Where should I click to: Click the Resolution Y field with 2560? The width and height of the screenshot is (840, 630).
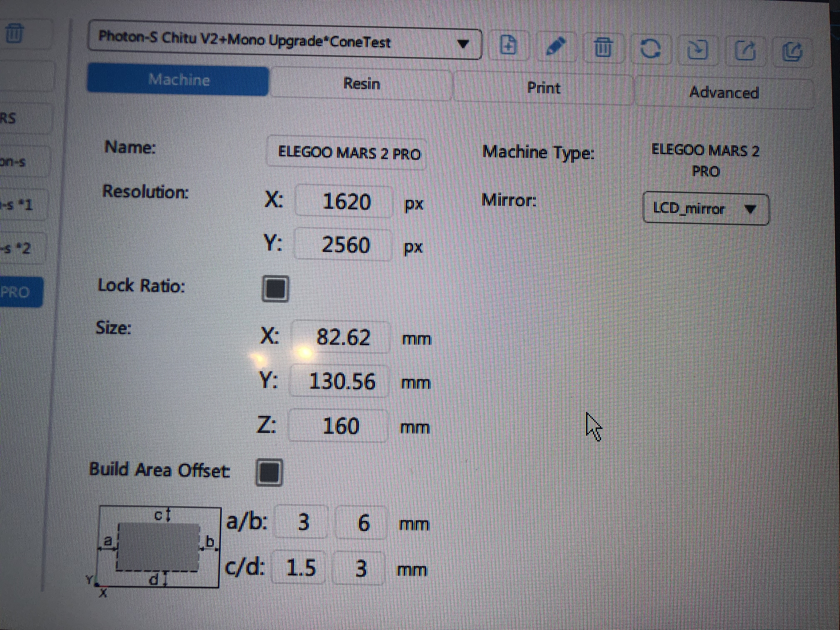pyautogui.click(x=342, y=244)
